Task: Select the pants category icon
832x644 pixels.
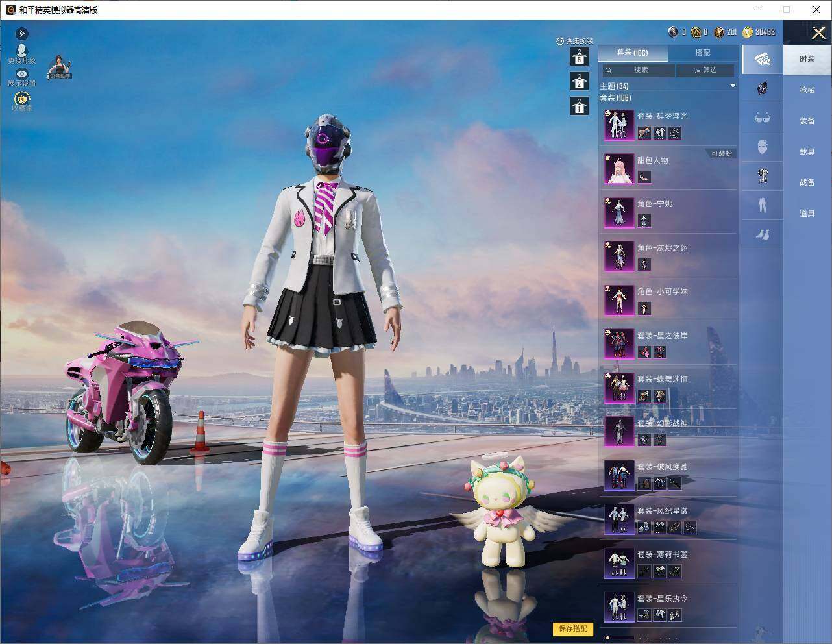Action: [762, 205]
